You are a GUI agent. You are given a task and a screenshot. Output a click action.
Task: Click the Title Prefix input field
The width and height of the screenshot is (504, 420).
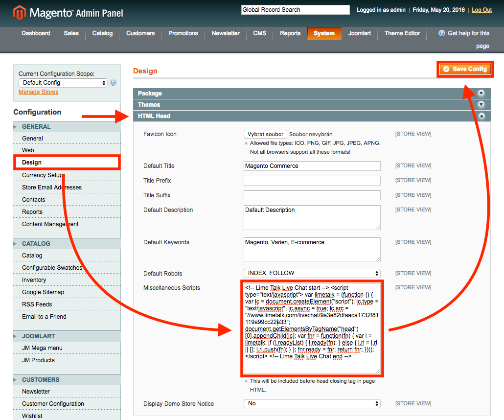[312, 181]
